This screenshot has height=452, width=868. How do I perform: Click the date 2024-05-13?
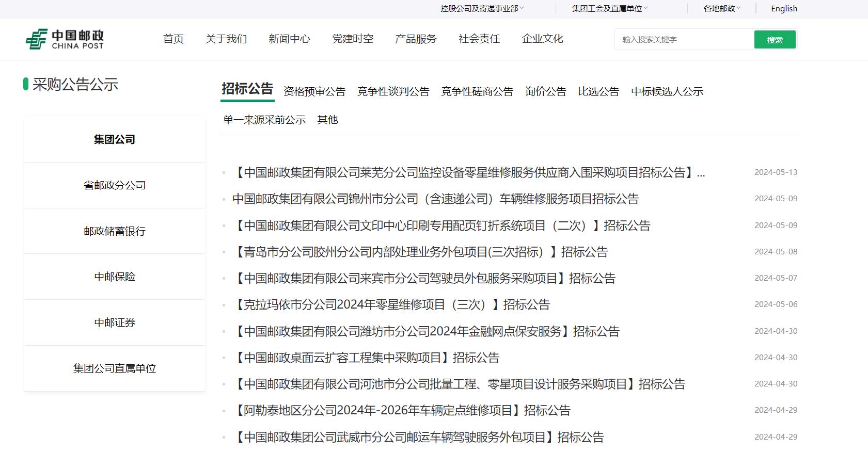tap(776, 172)
